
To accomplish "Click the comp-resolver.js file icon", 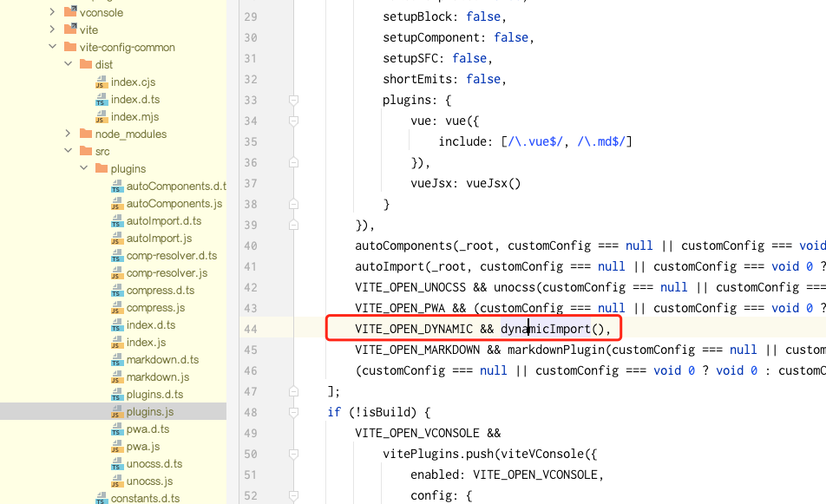I will click(117, 272).
